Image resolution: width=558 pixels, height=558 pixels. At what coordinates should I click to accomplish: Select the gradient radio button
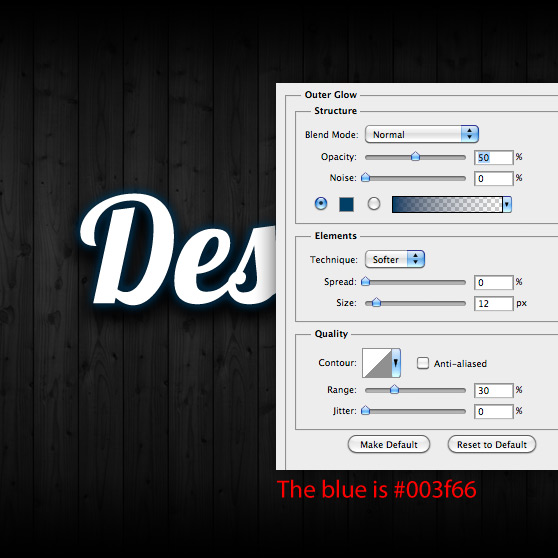click(x=374, y=204)
